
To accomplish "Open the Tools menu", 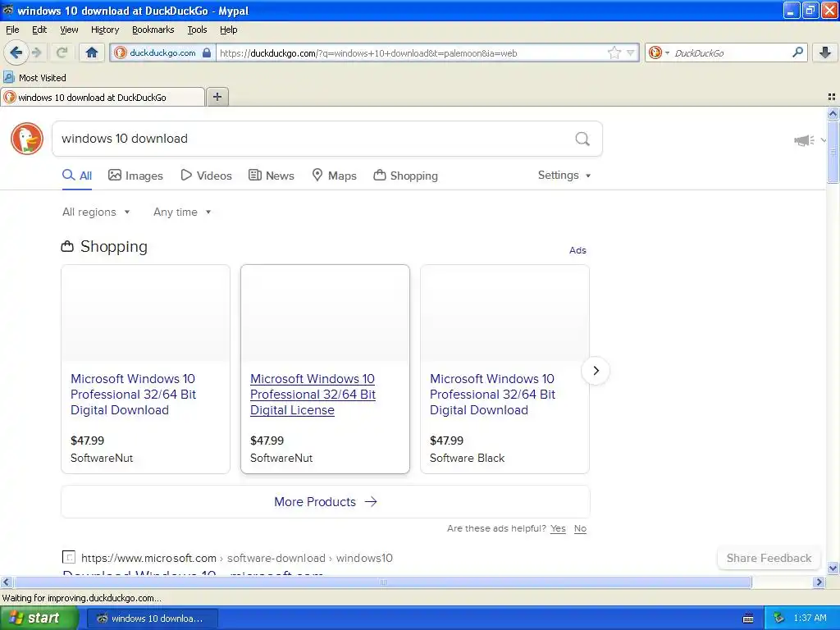I will tap(197, 30).
